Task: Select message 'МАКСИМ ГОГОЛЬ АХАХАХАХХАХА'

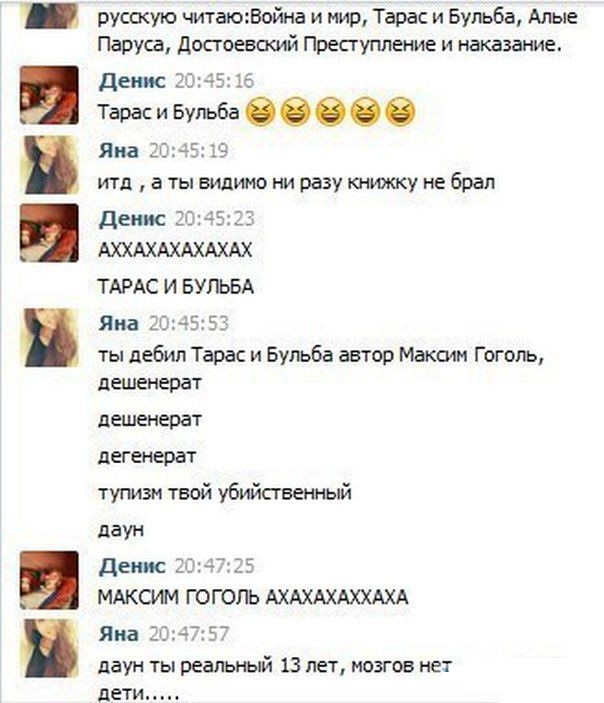Action: coord(253,597)
